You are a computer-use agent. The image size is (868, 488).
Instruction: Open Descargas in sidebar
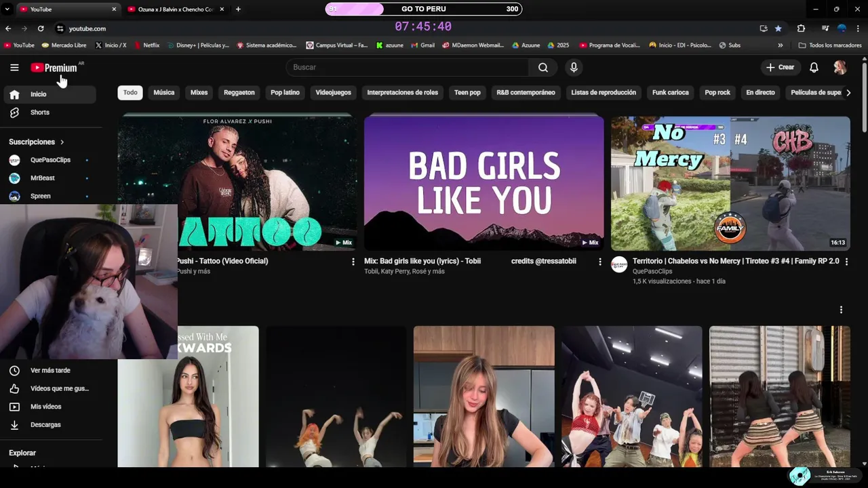click(x=50, y=425)
